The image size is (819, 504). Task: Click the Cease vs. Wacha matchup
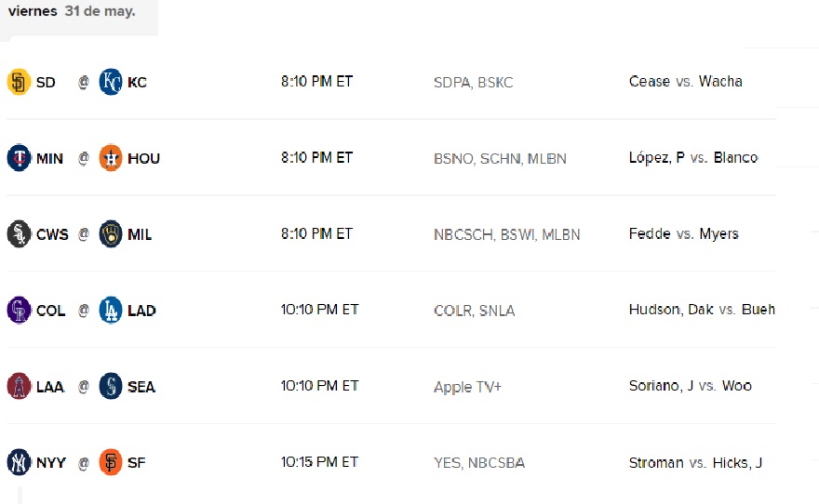[x=685, y=82]
